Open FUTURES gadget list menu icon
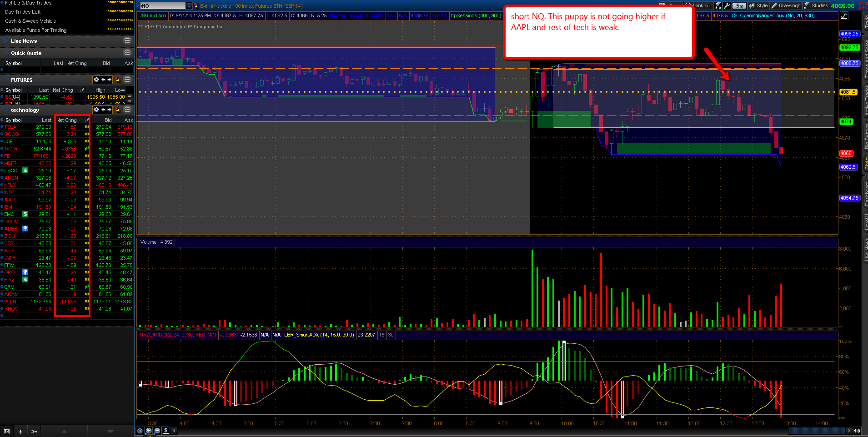This screenshot has width=868, height=437. pyautogui.click(x=127, y=80)
